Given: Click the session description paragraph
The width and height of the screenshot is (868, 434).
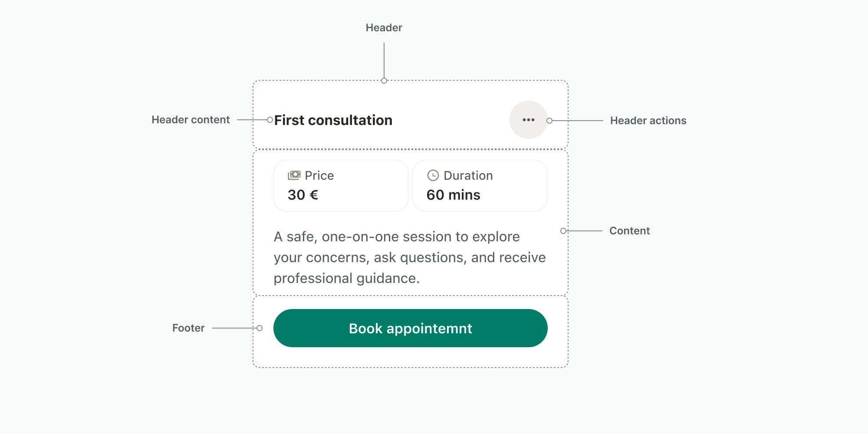Looking at the screenshot, I should point(409,257).
